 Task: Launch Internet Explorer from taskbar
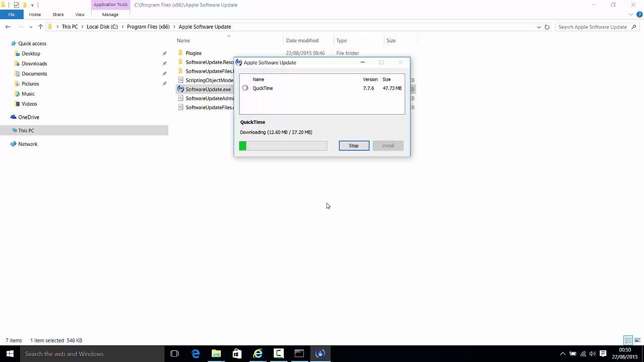258,353
